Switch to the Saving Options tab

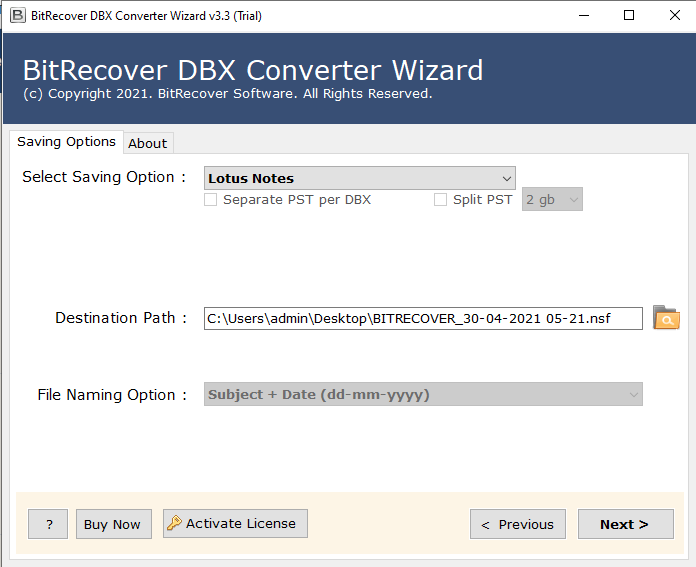tap(66, 142)
